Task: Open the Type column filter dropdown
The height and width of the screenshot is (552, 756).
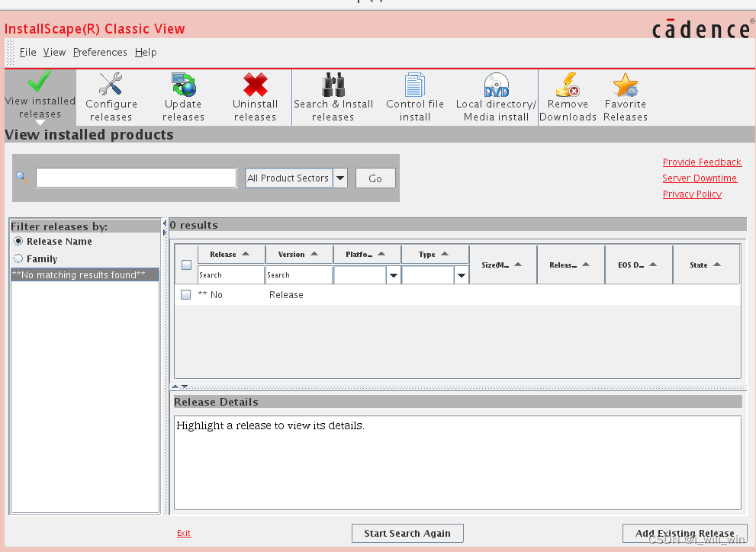Action: point(462,274)
